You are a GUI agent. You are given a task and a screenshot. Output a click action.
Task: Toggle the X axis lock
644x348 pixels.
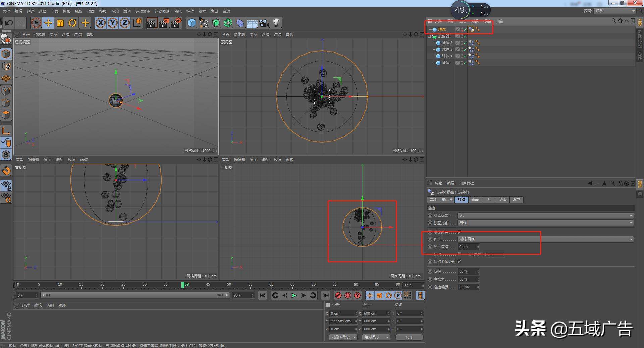click(x=100, y=23)
